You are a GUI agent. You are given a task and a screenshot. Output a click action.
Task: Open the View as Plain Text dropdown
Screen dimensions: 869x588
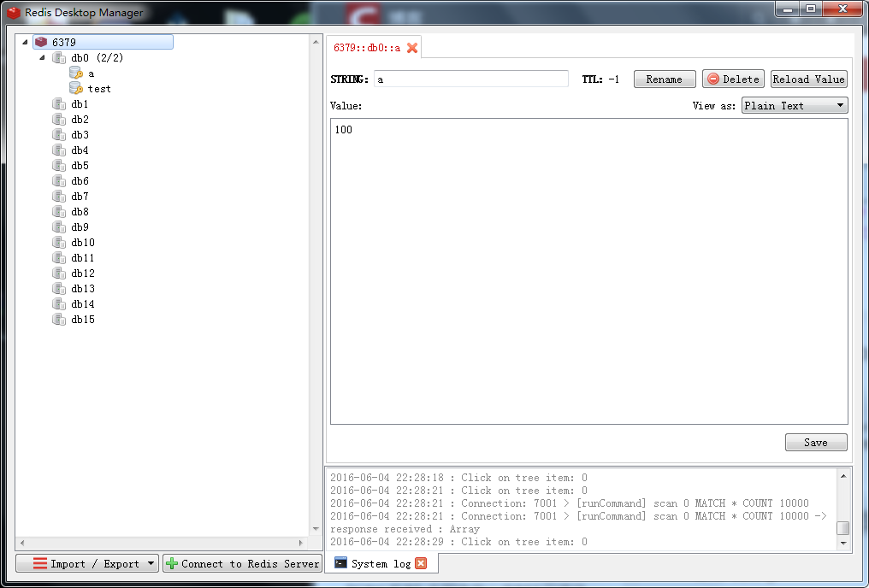pos(795,105)
